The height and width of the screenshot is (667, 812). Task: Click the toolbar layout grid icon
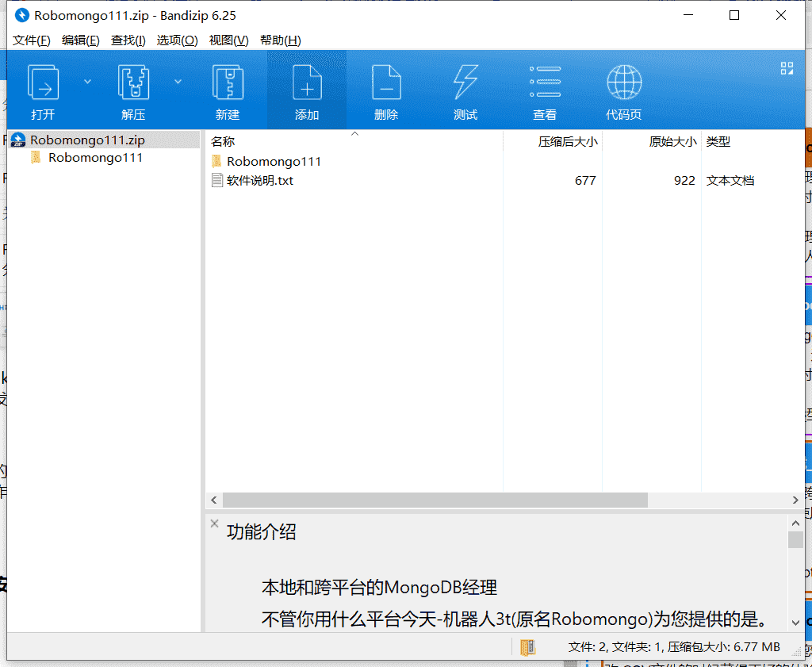pyautogui.click(x=787, y=68)
